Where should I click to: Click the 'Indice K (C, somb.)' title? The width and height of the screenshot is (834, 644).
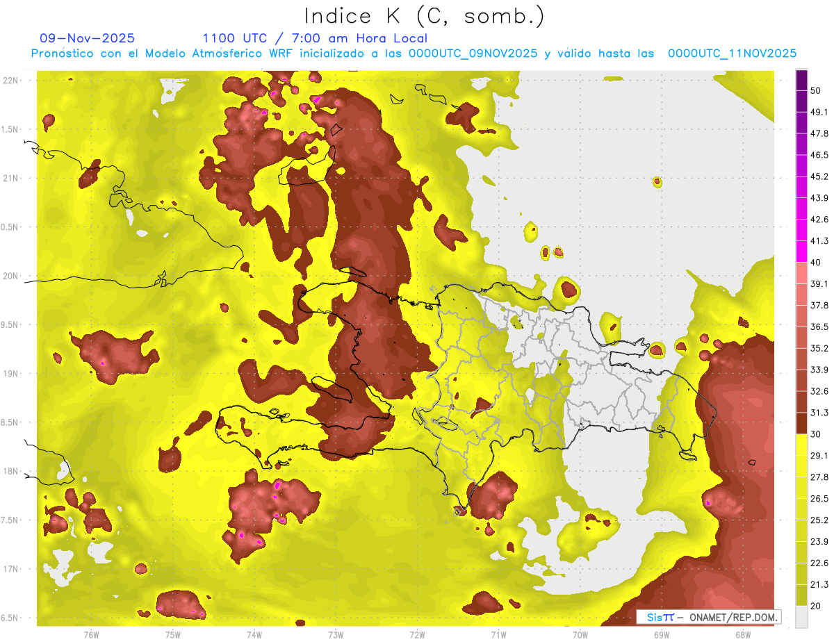point(424,17)
